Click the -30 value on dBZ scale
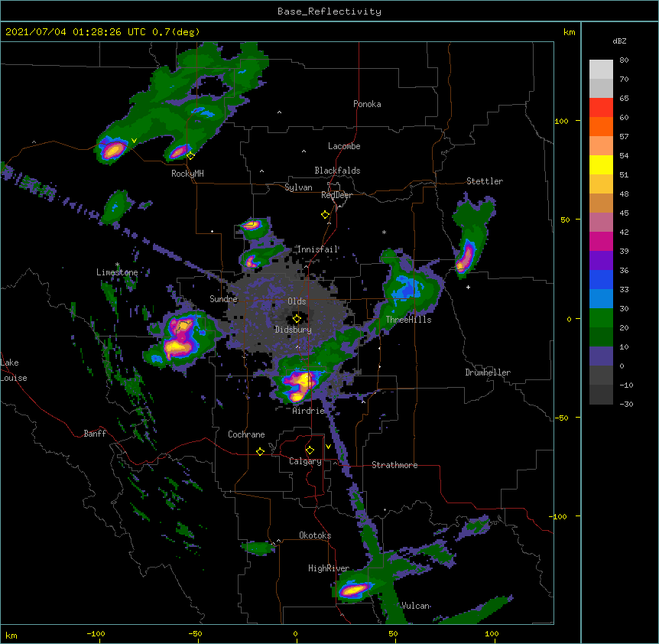The width and height of the screenshot is (659, 644). tap(626, 404)
